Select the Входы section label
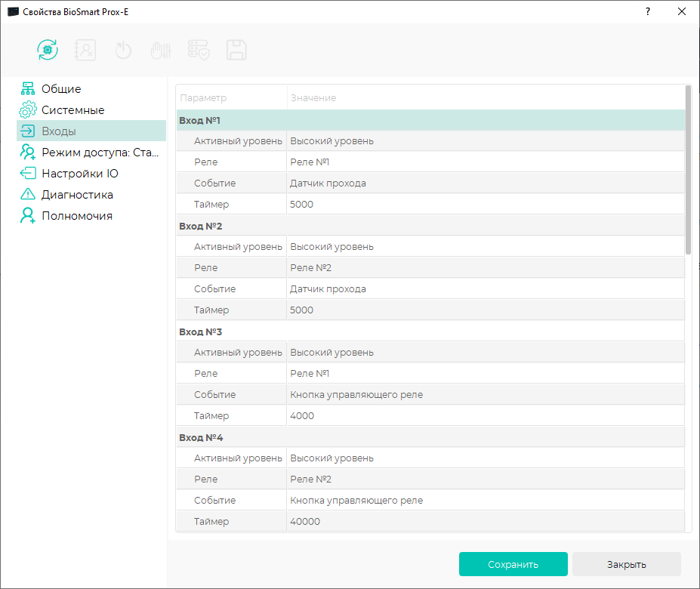Screen dimensions: 700x589 [59, 131]
